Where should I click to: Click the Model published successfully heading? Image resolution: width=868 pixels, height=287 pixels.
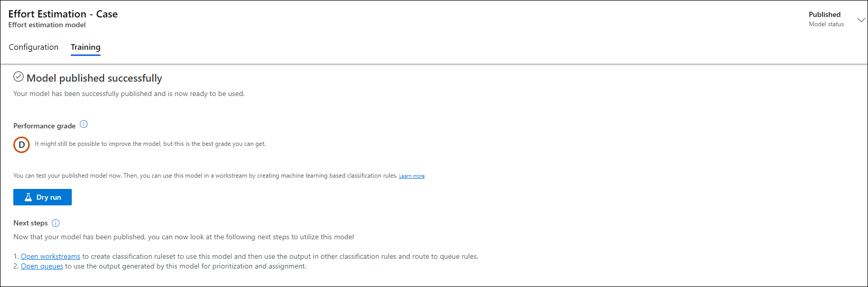coord(94,78)
